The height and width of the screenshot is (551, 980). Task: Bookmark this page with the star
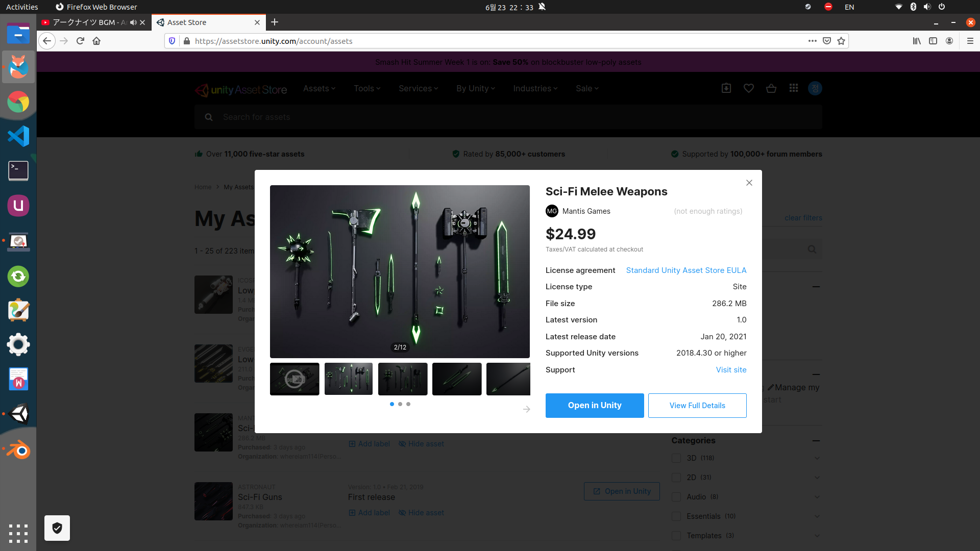coord(841,41)
